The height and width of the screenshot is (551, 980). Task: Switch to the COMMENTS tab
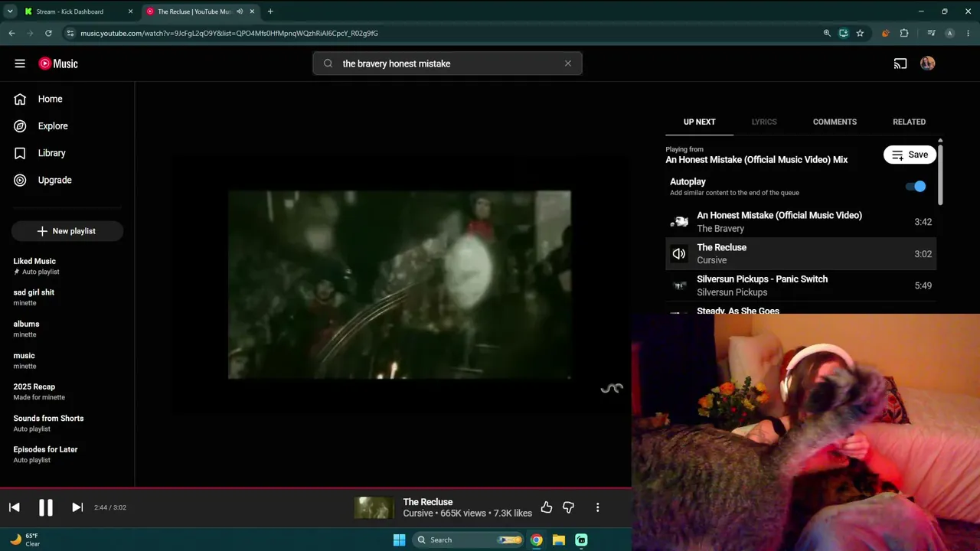835,122
